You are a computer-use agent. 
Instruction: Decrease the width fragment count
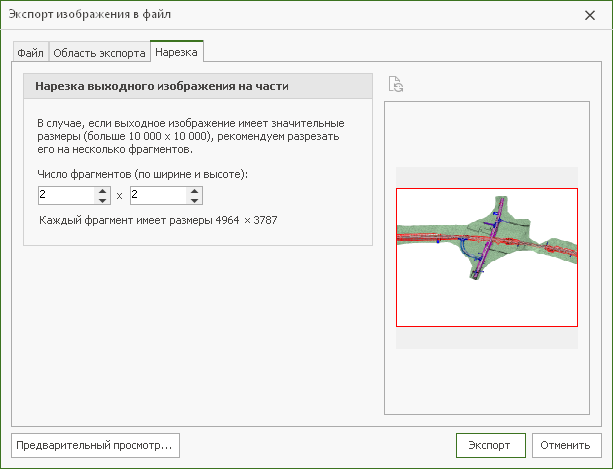pos(102,200)
